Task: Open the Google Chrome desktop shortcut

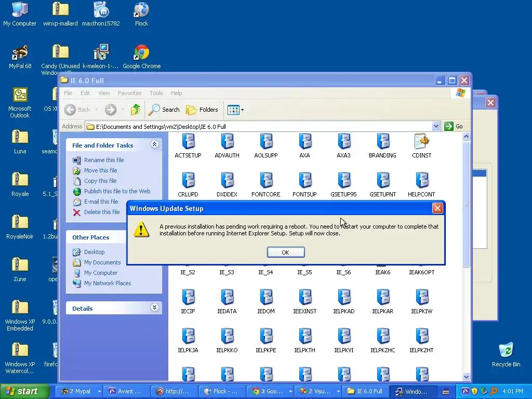Action: coord(142,57)
